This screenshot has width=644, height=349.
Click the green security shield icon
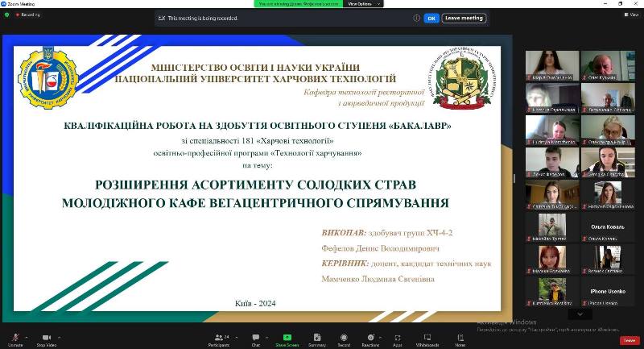point(6,15)
